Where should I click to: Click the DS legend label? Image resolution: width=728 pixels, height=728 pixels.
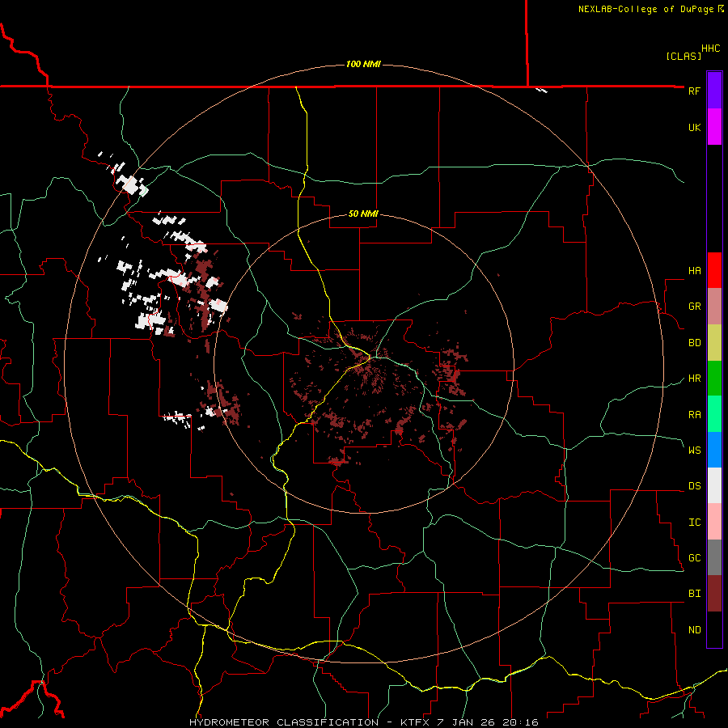tap(694, 486)
